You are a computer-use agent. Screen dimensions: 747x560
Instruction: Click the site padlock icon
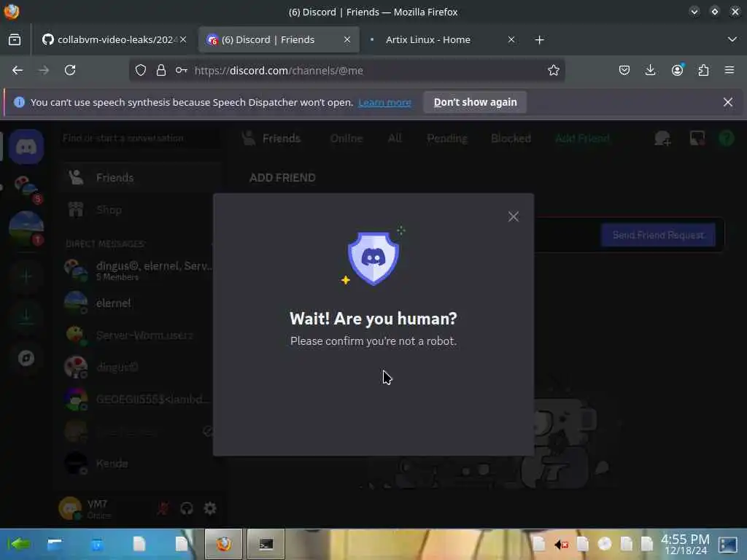pyautogui.click(x=161, y=71)
